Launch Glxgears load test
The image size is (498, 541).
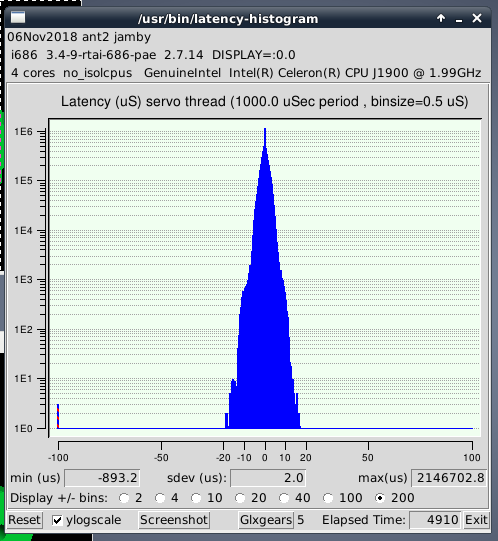point(266,520)
